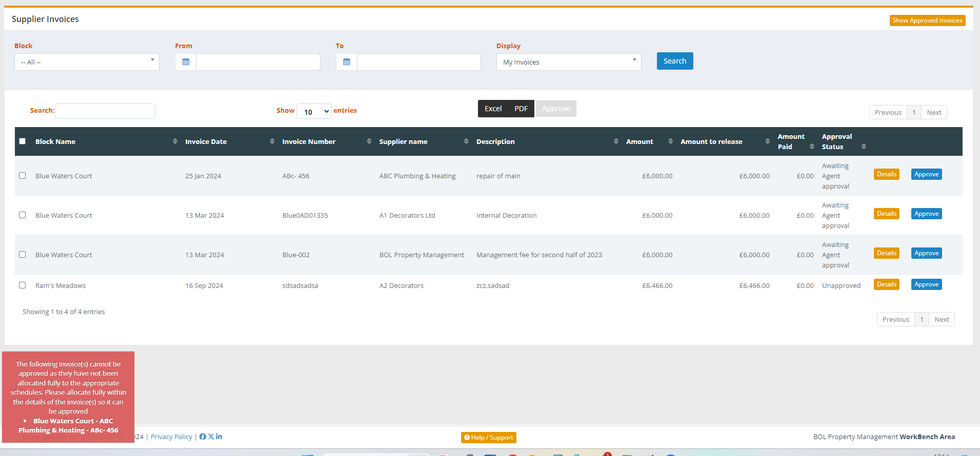Tick the select-all checkbox in table header

point(23,141)
